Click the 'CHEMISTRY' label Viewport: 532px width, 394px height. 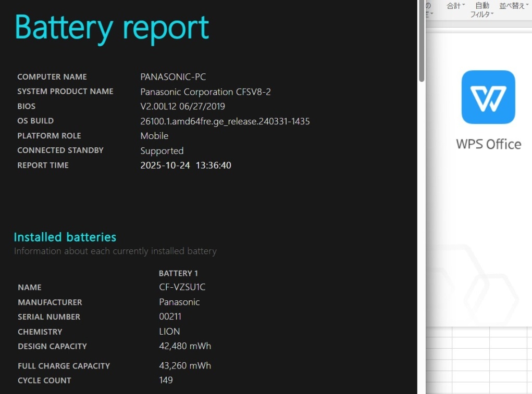click(40, 332)
